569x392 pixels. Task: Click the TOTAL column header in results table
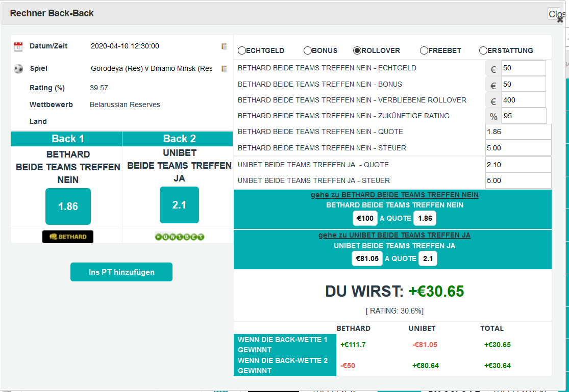(492, 329)
